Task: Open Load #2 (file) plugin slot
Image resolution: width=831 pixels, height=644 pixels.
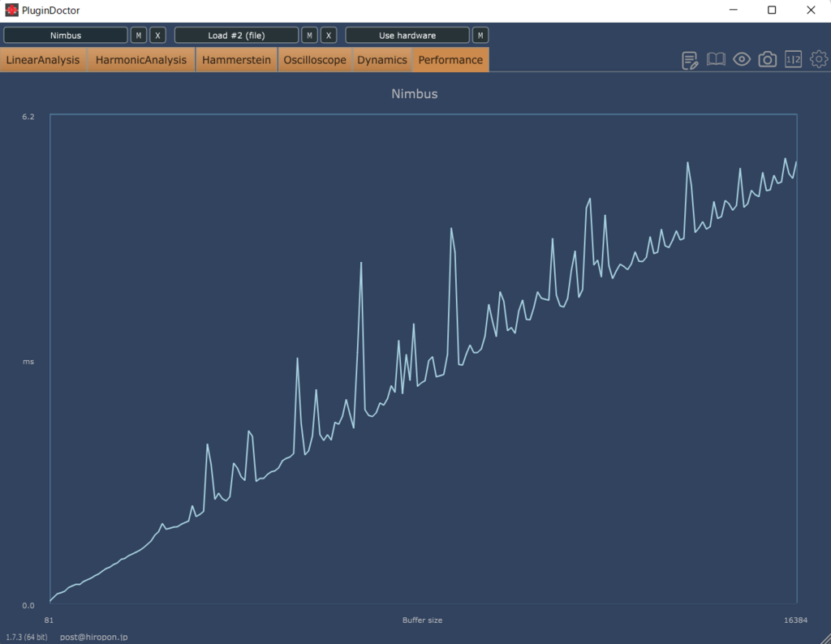Action: point(236,36)
